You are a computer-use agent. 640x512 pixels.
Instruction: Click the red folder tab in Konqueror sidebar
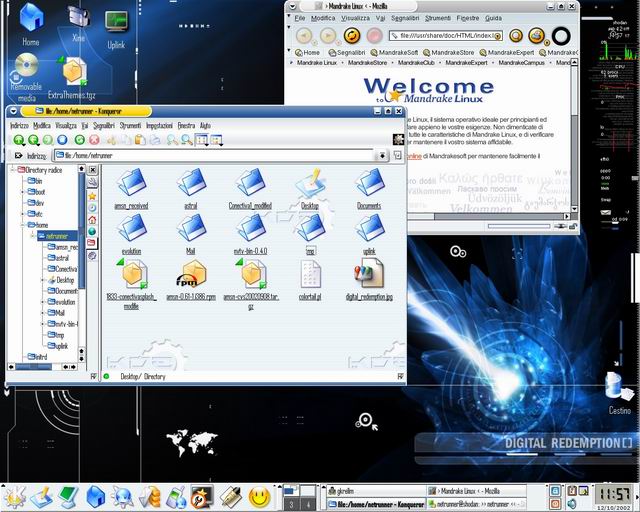tap(92, 243)
